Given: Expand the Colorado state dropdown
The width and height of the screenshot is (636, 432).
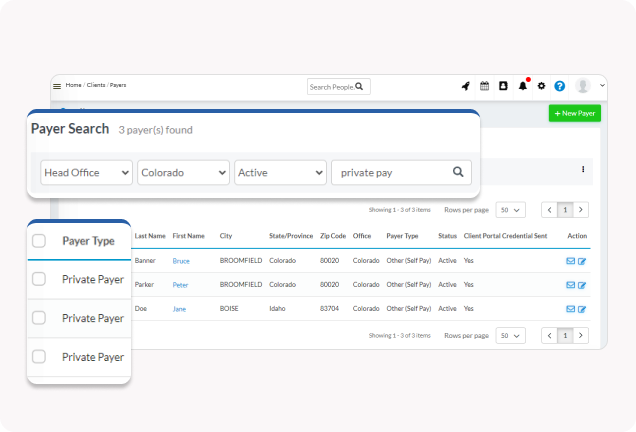Looking at the screenshot, I should pos(183,173).
